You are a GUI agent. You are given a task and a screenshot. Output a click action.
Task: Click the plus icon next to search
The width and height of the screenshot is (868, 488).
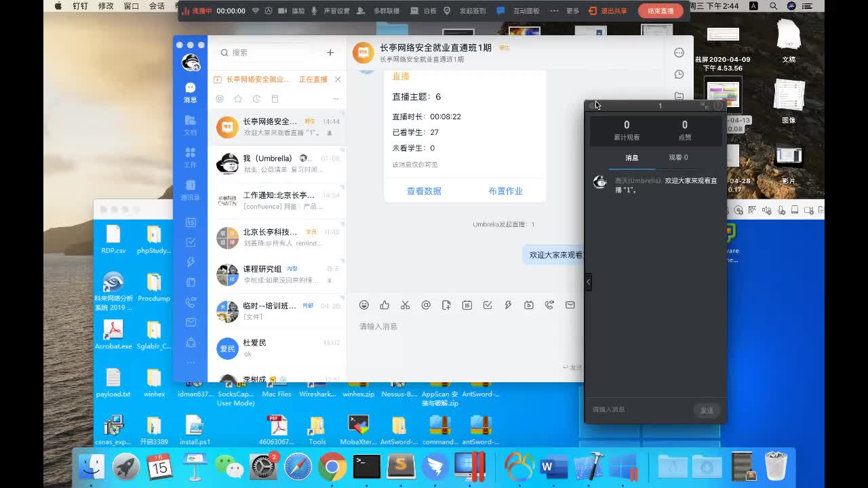click(x=330, y=52)
